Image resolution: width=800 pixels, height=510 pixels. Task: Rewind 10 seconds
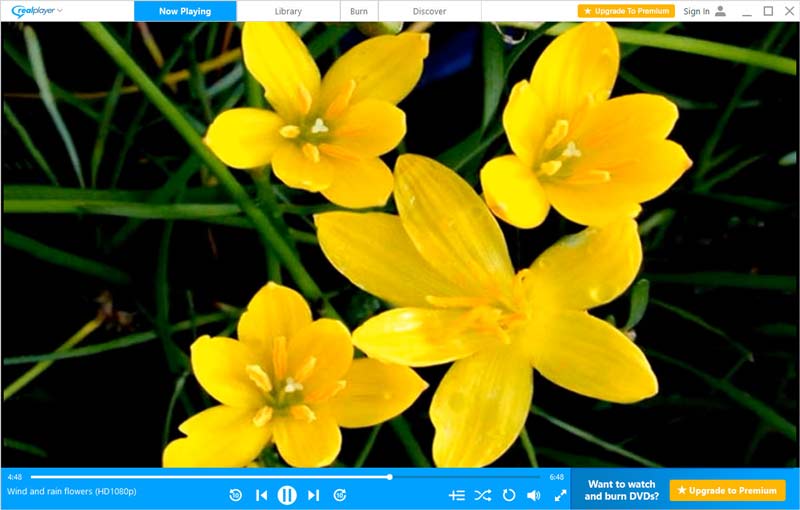click(235, 495)
